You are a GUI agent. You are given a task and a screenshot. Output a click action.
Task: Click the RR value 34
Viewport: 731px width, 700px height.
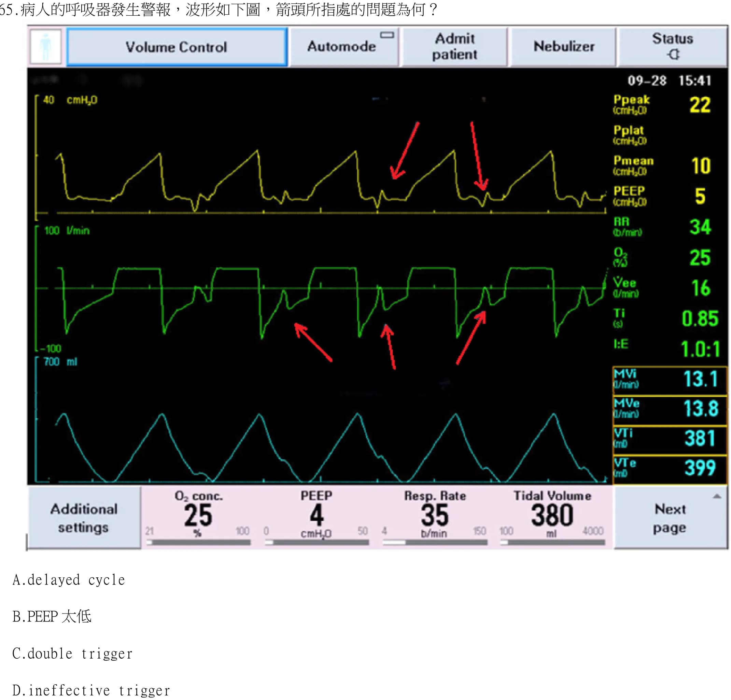[700, 227]
